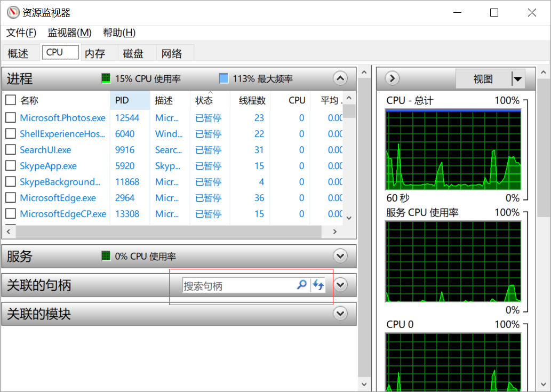Expand the 关联的句柄 section
Screen dimensions: 551x392
[x=340, y=285]
